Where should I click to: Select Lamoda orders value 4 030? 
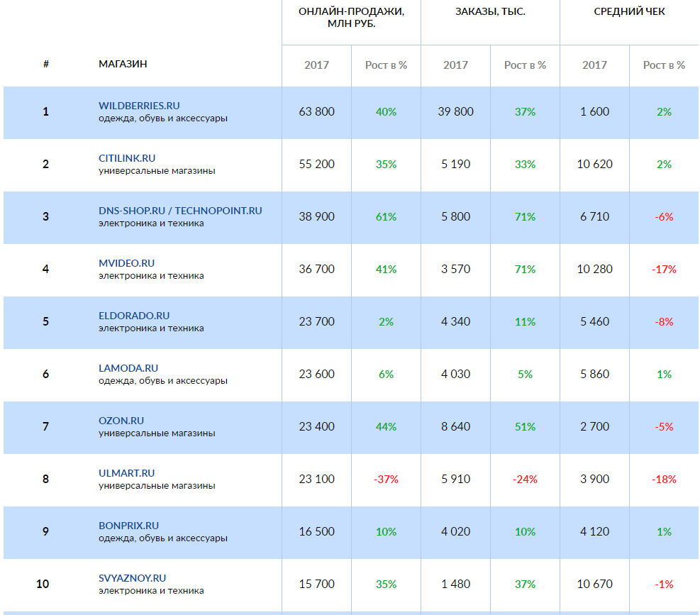[455, 374]
